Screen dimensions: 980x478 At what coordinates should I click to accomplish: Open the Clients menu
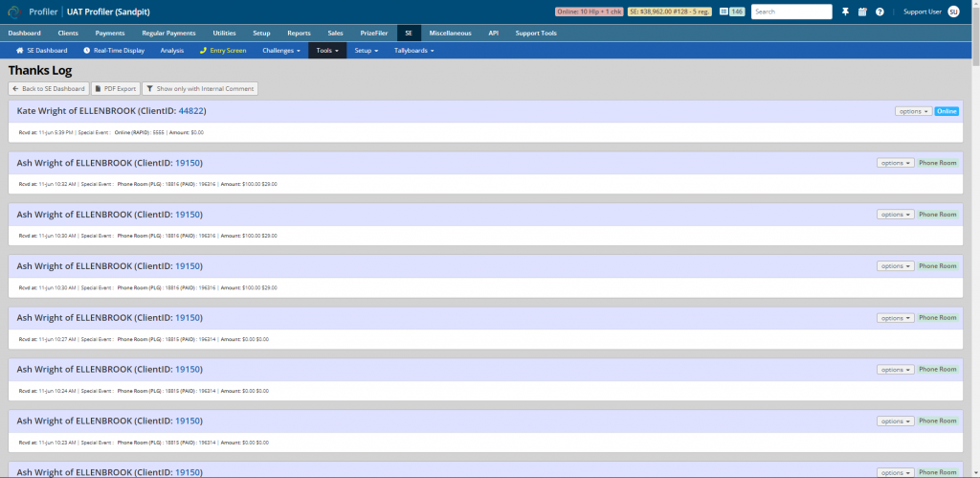pos(68,34)
